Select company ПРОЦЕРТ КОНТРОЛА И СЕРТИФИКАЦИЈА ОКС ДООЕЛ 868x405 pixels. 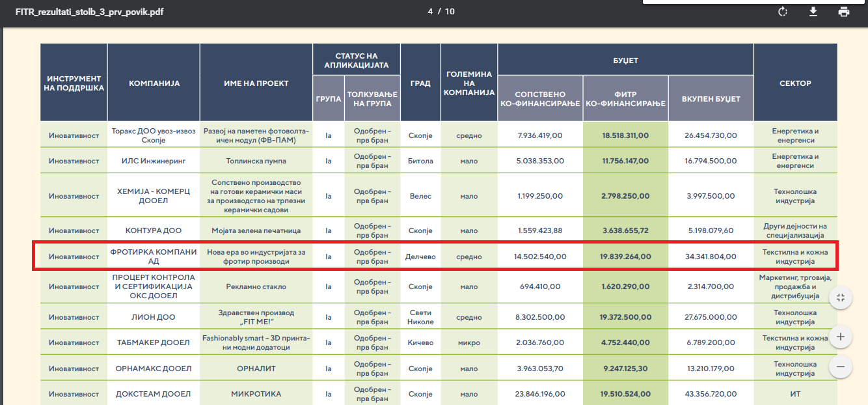154,286
